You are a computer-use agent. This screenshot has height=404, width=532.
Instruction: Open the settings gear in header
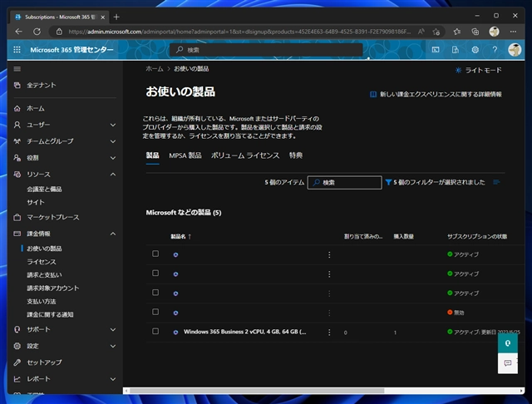(475, 50)
